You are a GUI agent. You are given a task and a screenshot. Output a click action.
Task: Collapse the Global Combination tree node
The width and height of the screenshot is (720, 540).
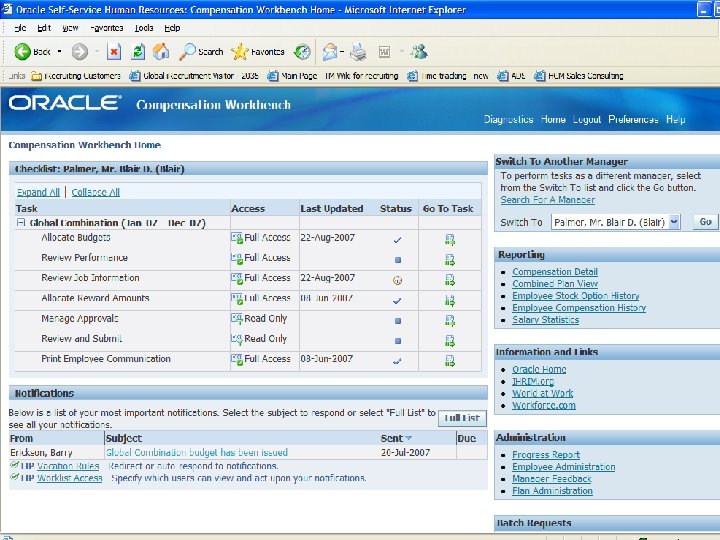tap(21, 223)
